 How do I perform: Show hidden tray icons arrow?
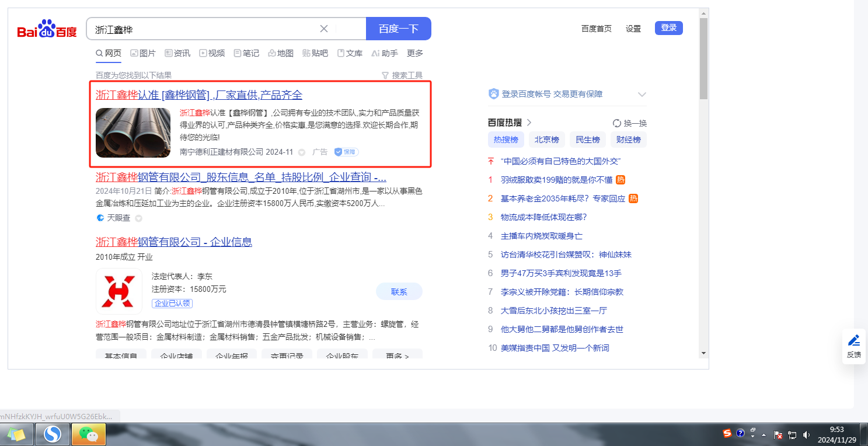tap(764, 435)
